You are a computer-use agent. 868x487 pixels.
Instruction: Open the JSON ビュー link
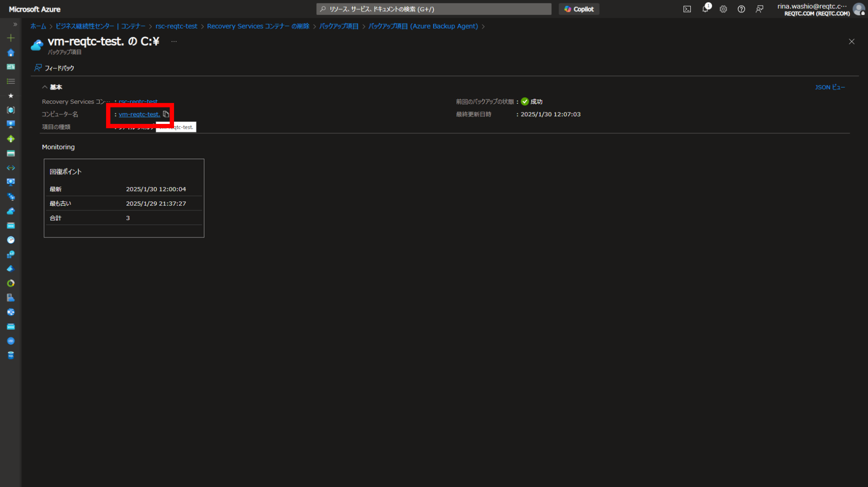[x=830, y=87]
